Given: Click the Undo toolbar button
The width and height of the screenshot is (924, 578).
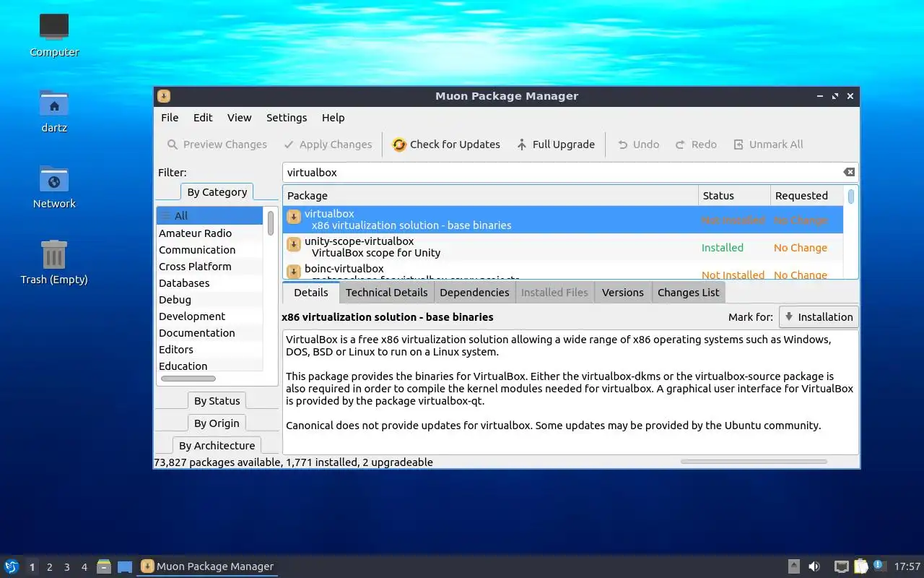Looking at the screenshot, I should [638, 144].
